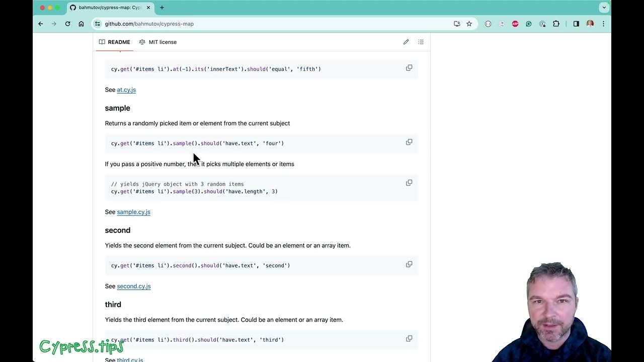Viewport: 644px width, 362px height.
Task: Copy the third() code snippet
Action: pyautogui.click(x=409, y=339)
